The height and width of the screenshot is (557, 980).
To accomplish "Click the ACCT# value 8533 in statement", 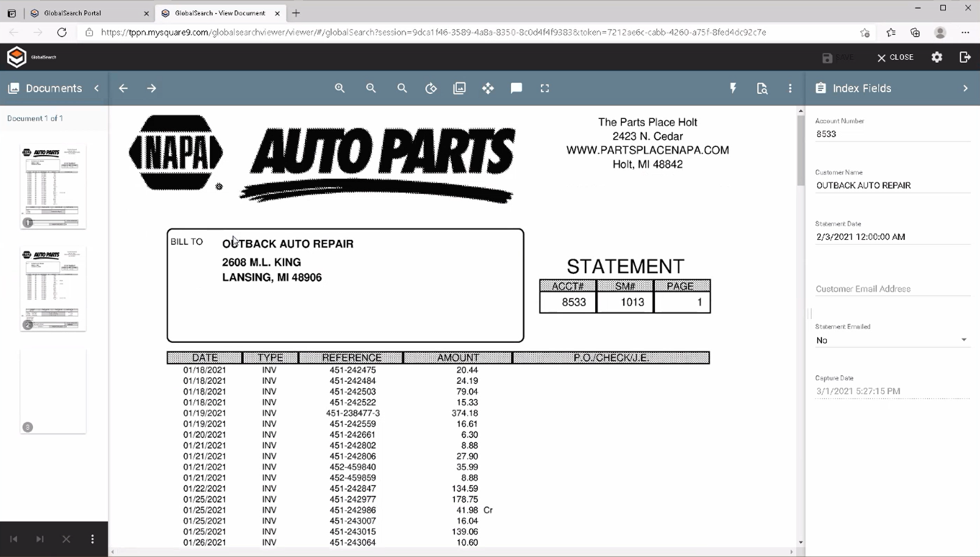I will [574, 302].
